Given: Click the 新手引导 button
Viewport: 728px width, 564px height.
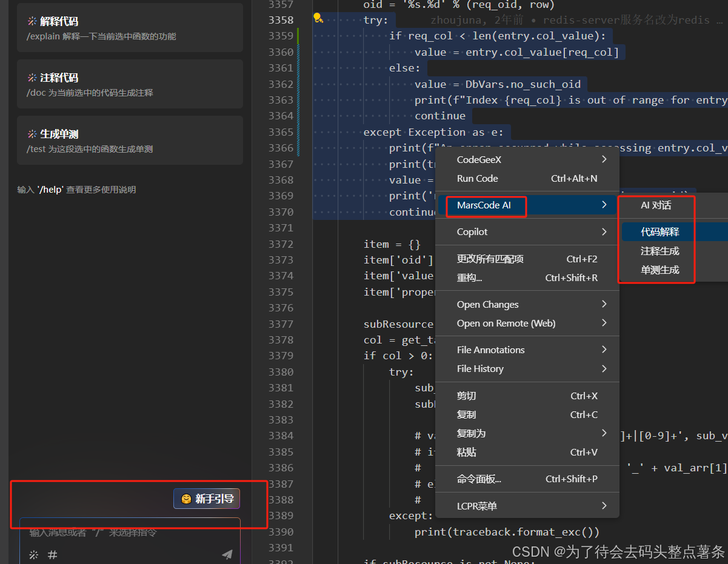Looking at the screenshot, I should 206,499.
